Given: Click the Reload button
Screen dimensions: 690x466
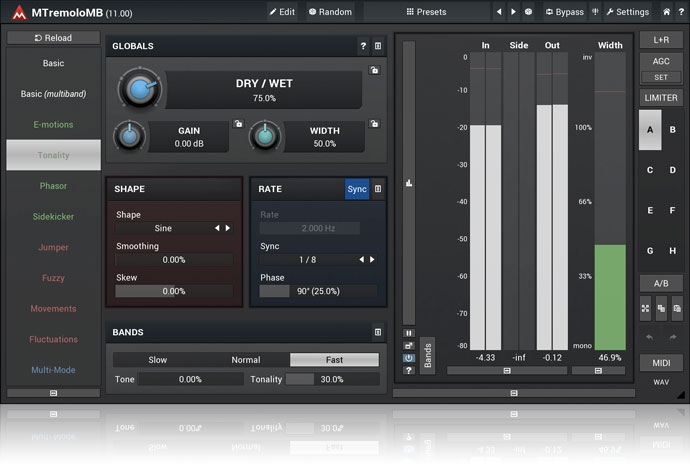Looking at the screenshot, I should [53, 38].
